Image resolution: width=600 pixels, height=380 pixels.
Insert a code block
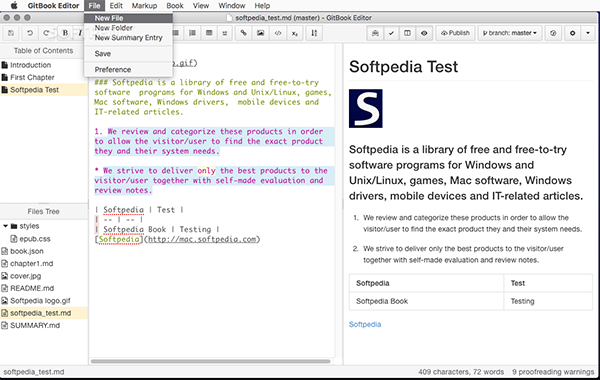point(278,33)
